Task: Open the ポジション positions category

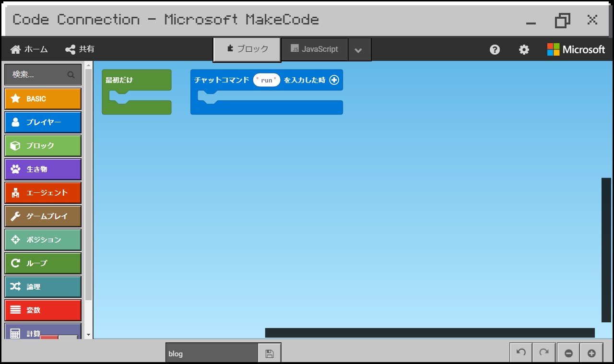Action: coord(43,240)
